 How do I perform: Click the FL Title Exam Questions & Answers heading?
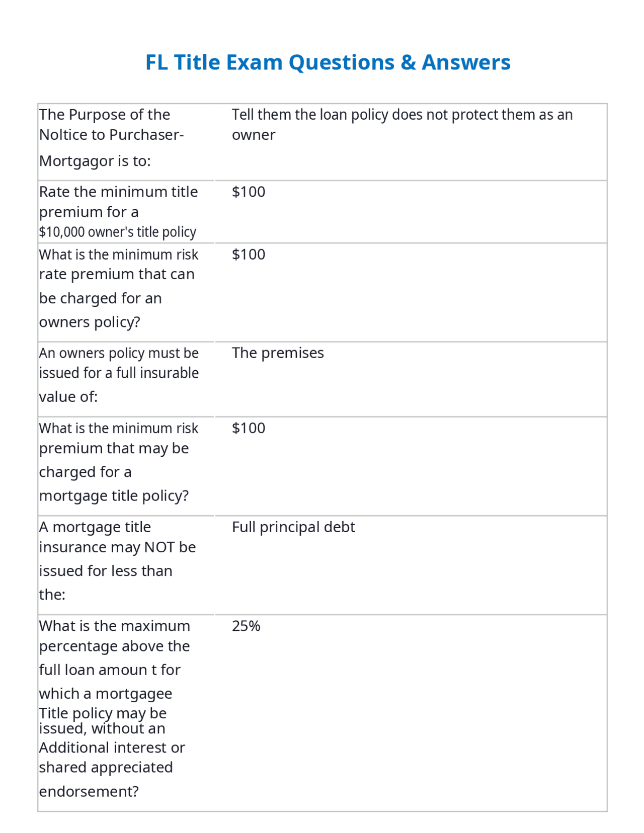tap(328, 62)
